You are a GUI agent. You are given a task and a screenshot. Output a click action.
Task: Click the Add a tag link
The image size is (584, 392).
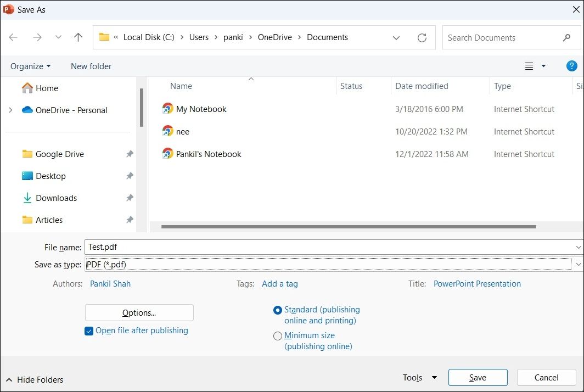279,283
